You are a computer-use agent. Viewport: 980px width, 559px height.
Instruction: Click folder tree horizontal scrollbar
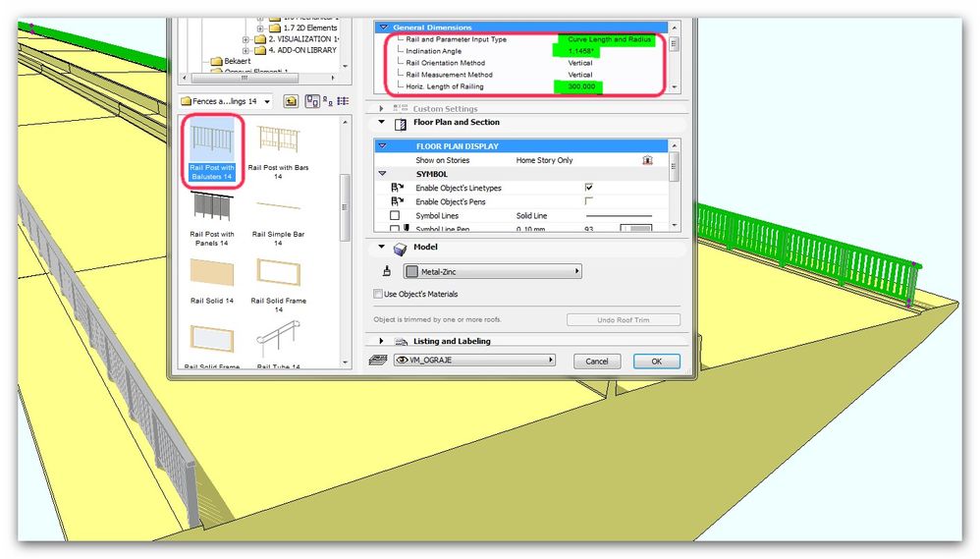(245, 79)
